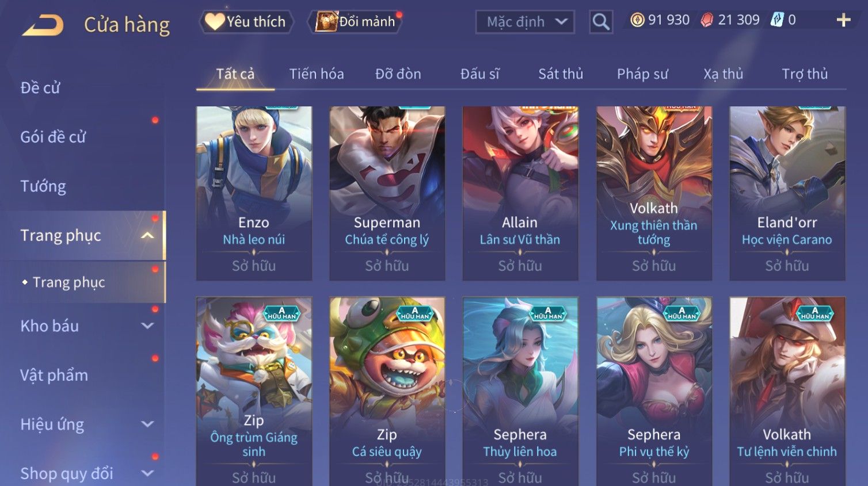Collapse the Trang phục sidebar section
This screenshot has height=486, width=868.
pos(147,235)
